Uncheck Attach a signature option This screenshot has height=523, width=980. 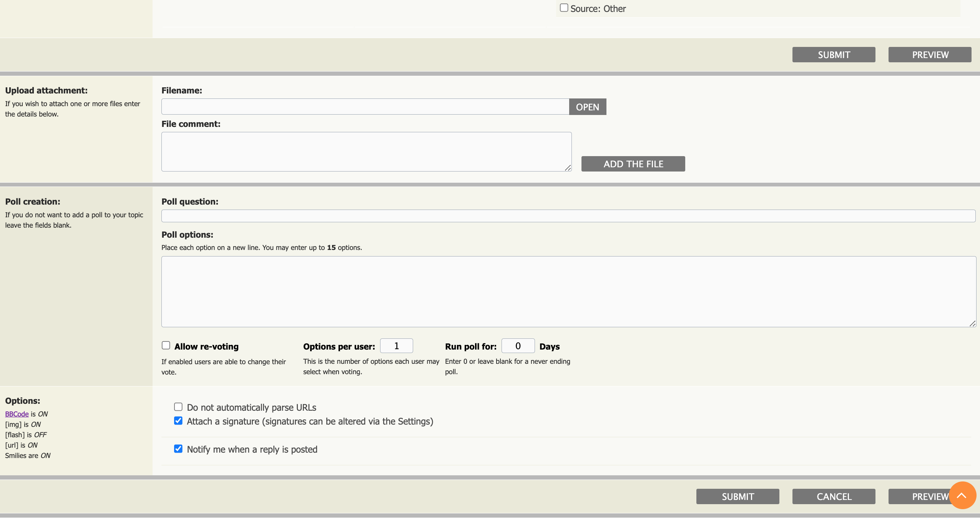[178, 421]
